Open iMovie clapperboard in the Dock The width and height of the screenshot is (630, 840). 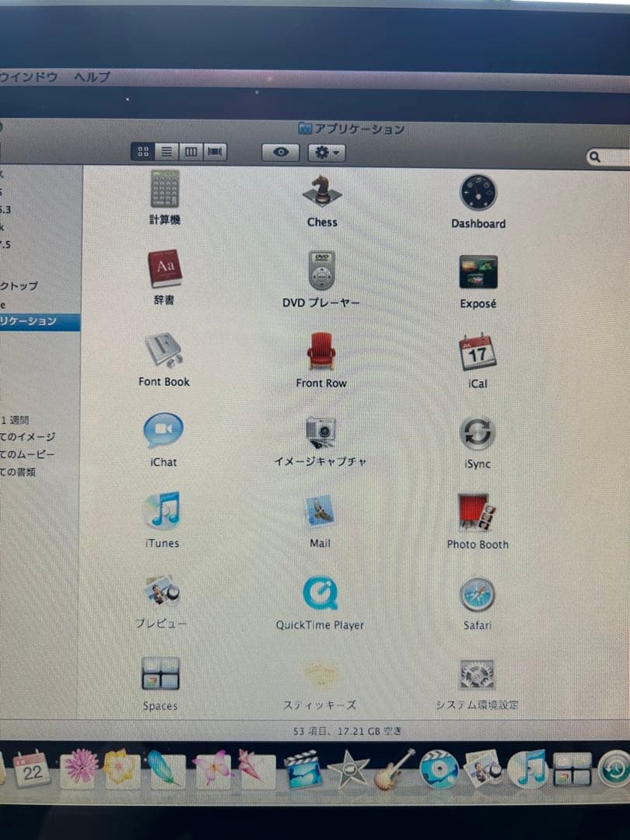click(x=303, y=770)
